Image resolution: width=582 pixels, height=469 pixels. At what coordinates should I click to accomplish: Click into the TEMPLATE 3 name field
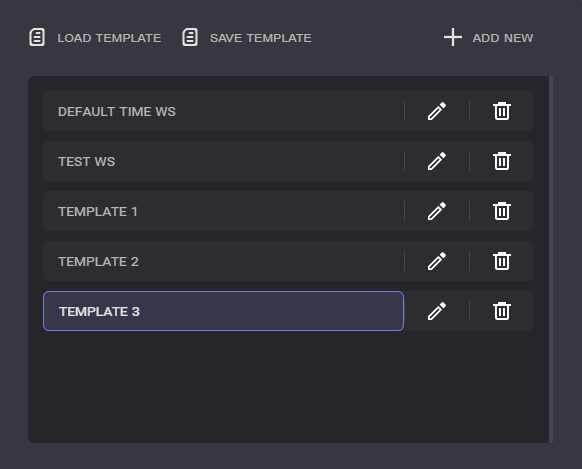click(x=223, y=311)
